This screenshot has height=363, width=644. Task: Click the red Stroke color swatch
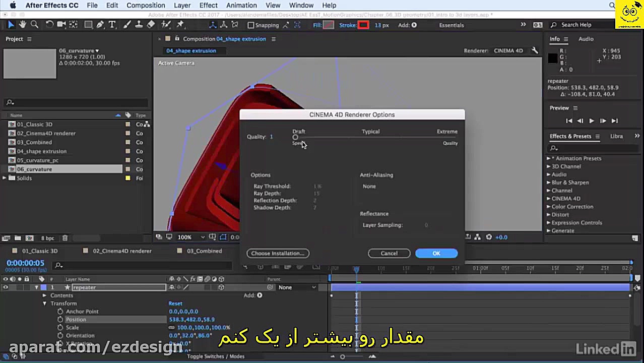click(364, 24)
